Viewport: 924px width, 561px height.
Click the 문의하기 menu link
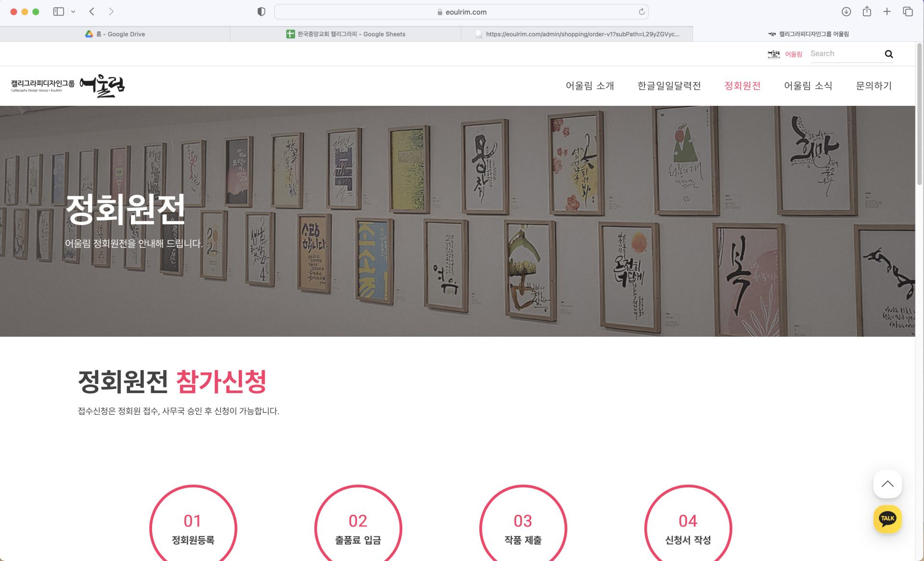pyautogui.click(x=873, y=86)
